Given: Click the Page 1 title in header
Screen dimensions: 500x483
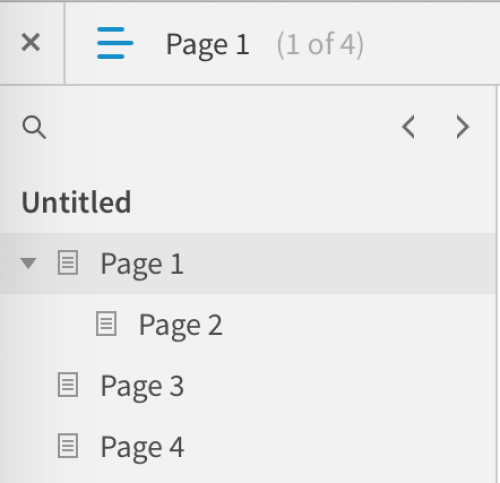Looking at the screenshot, I should point(207,45).
